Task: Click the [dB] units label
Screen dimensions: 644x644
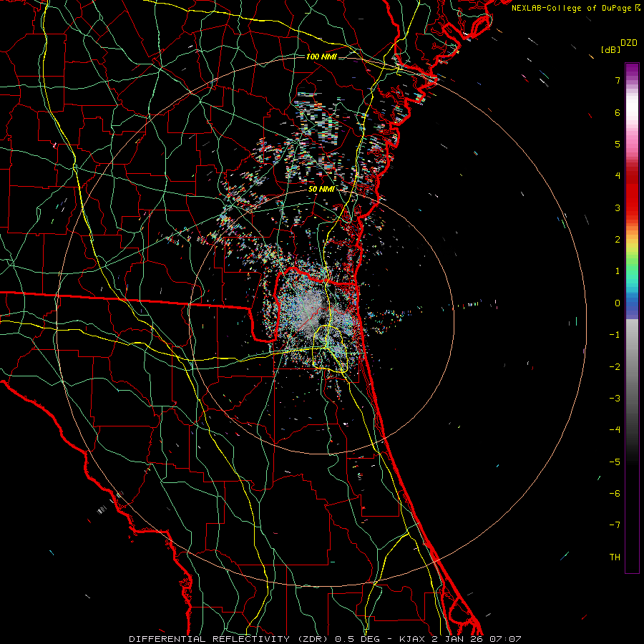Action: [610, 49]
